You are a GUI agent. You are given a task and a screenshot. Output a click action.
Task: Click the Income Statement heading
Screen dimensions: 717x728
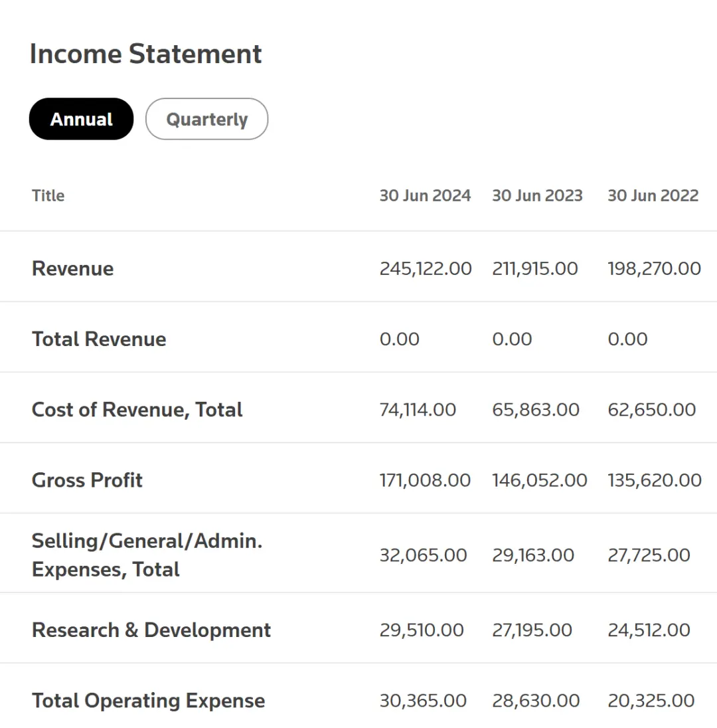click(x=146, y=54)
